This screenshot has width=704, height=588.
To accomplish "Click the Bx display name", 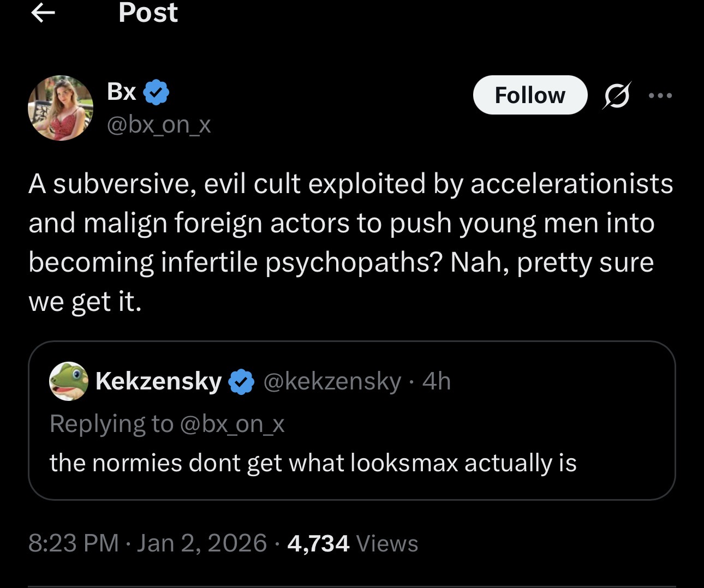I will (122, 92).
